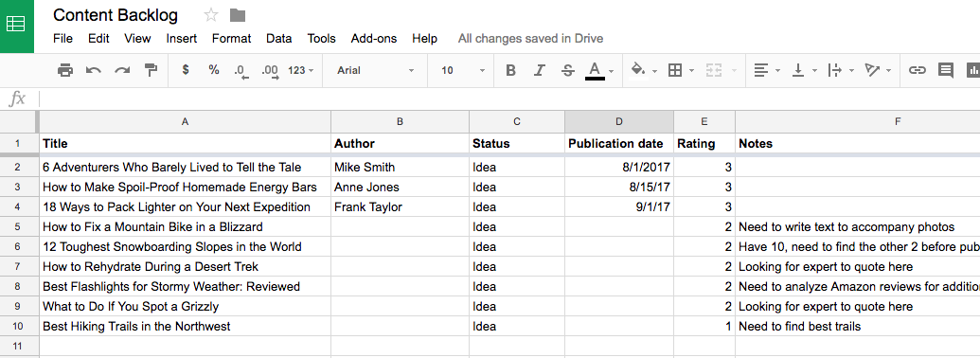
Task: Select the '8/15/17' date cell
Action: (x=618, y=188)
